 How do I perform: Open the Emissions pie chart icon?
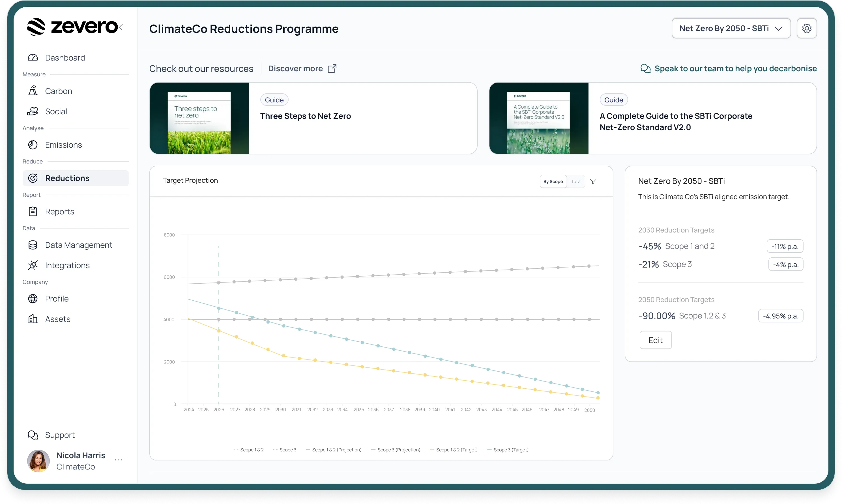point(33,145)
